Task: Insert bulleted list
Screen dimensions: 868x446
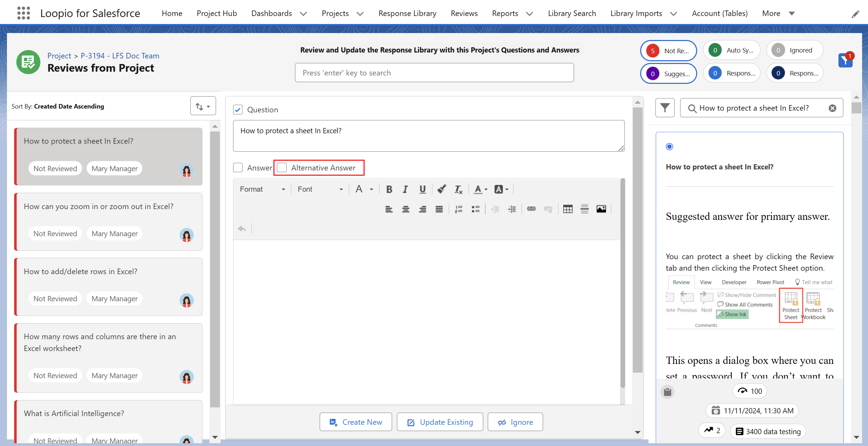Action: (x=476, y=209)
